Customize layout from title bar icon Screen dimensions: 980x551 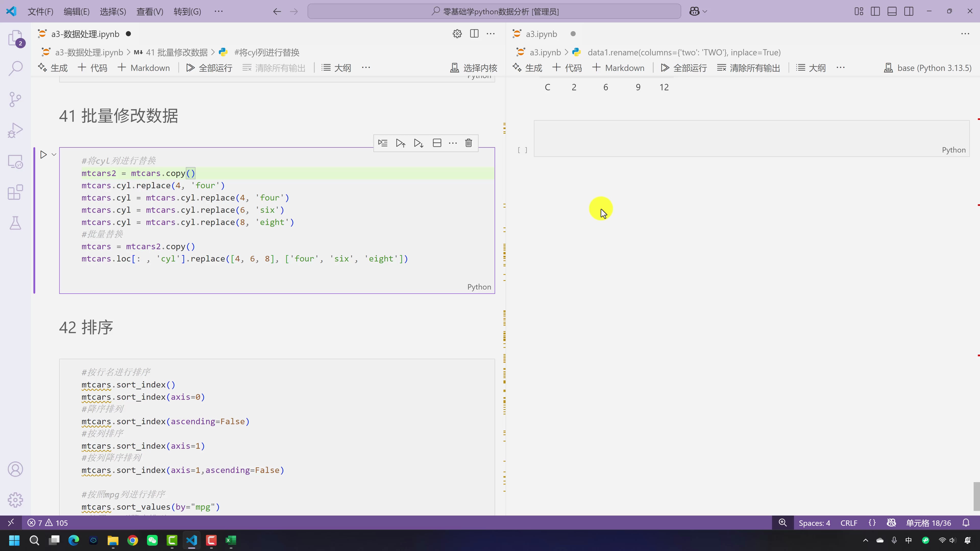pyautogui.click(x=859, y=11)
